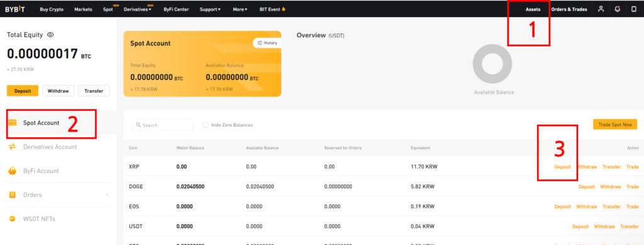Open Orders & Trades menu item

[569, 9]
